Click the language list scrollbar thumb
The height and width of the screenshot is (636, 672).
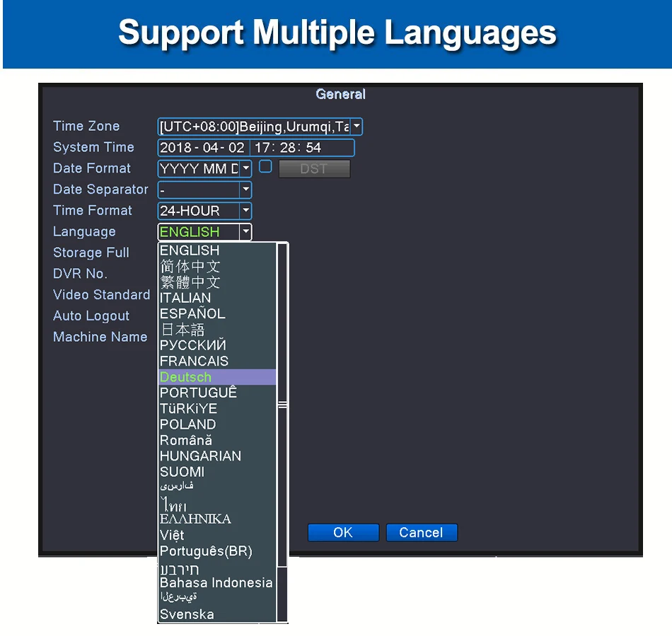tap(282, 405)
